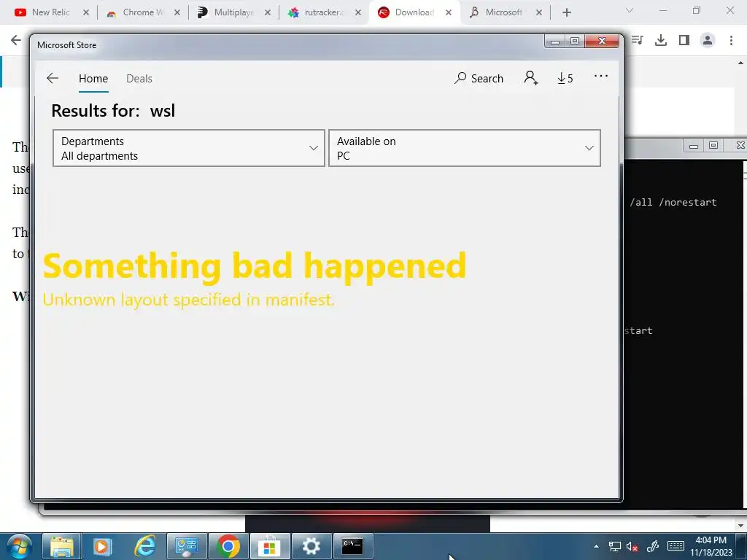Close the Microsoft Store window

[x=602, y=42]
